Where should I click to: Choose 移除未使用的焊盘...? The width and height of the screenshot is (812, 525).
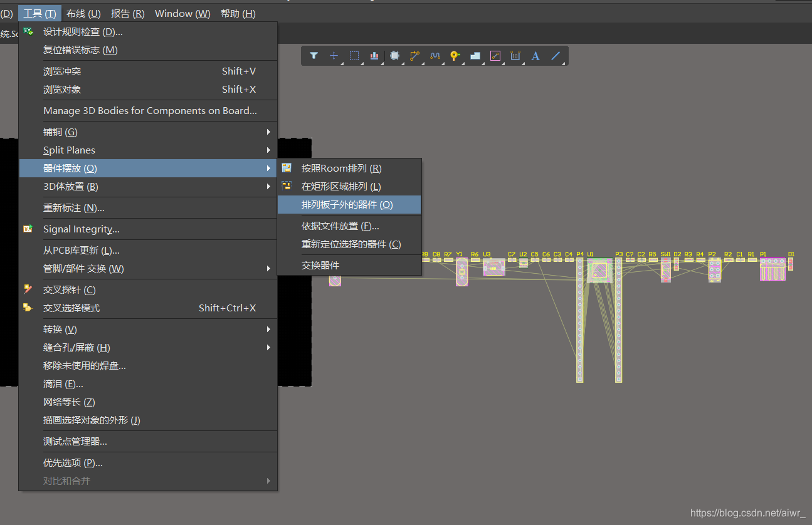[x=148, y=365]
